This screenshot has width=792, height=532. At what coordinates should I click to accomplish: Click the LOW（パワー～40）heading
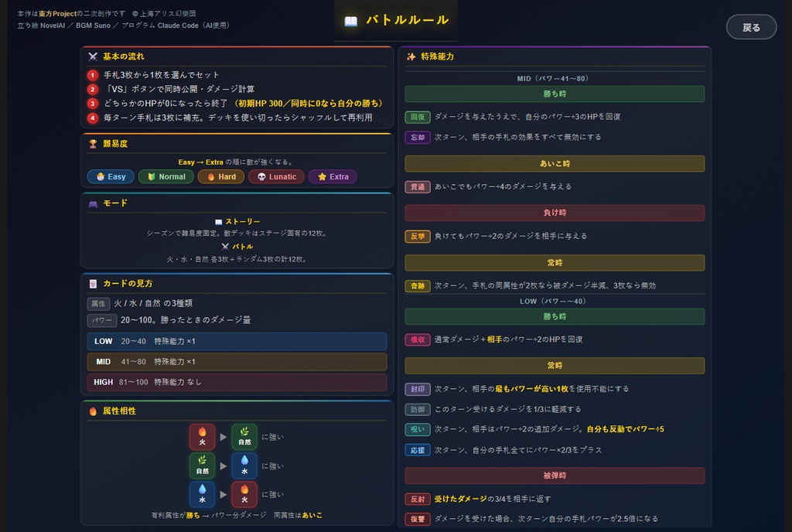[554, 302]
